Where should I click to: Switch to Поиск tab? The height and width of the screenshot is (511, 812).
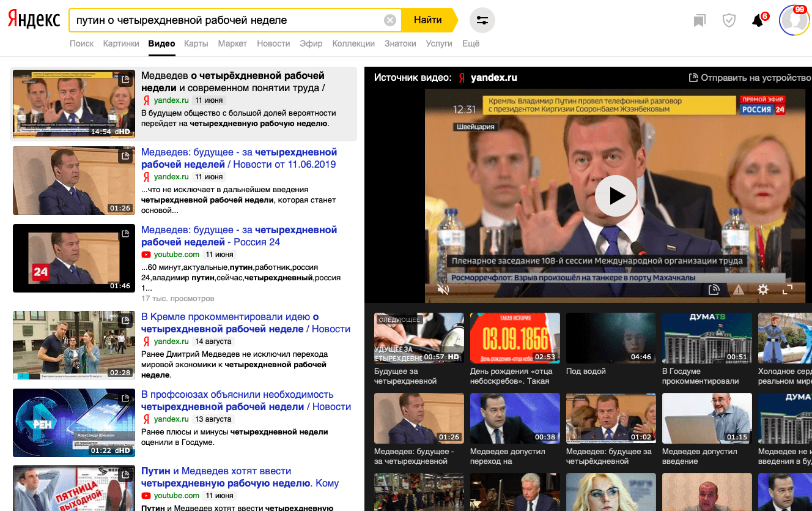click(x=82, y=43)
